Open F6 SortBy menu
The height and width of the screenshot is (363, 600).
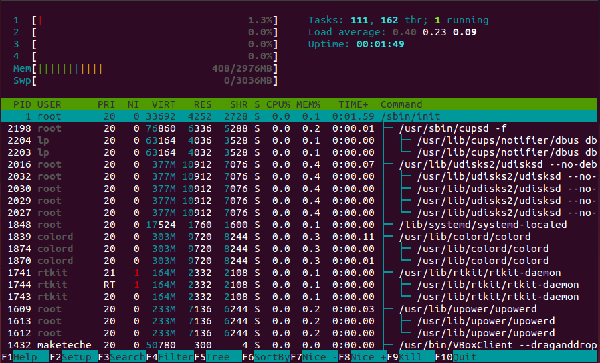[266, 357]
